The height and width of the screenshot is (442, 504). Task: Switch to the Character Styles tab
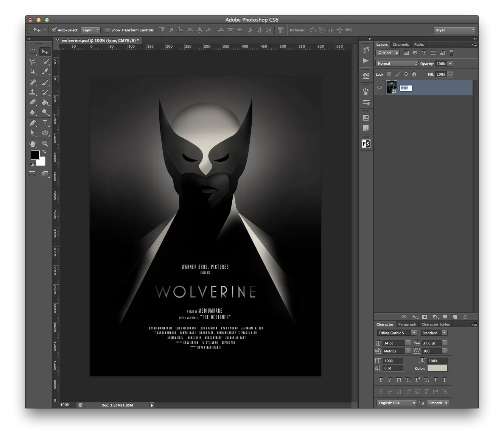[436, 324]
